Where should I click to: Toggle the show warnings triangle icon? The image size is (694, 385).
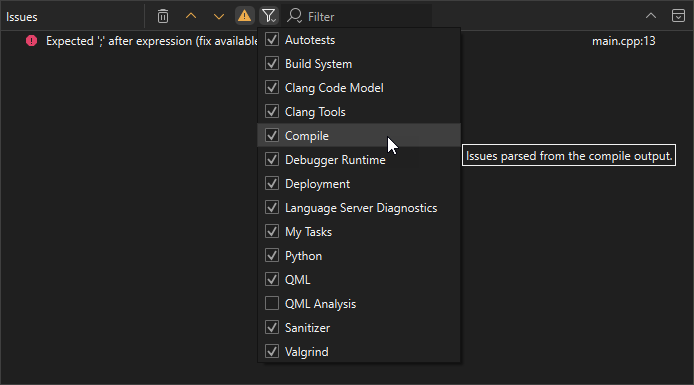tap(244, 16)
